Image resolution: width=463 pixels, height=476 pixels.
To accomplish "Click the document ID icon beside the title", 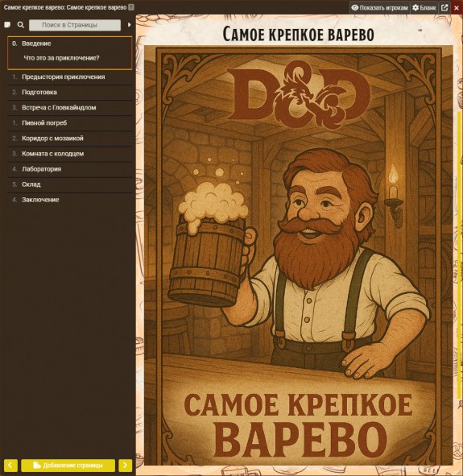I will point(131,7).
